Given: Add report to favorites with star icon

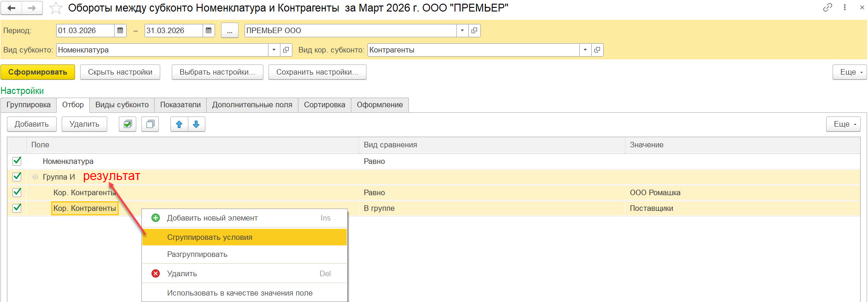Looking at the screenshot, I should (55, 8).
